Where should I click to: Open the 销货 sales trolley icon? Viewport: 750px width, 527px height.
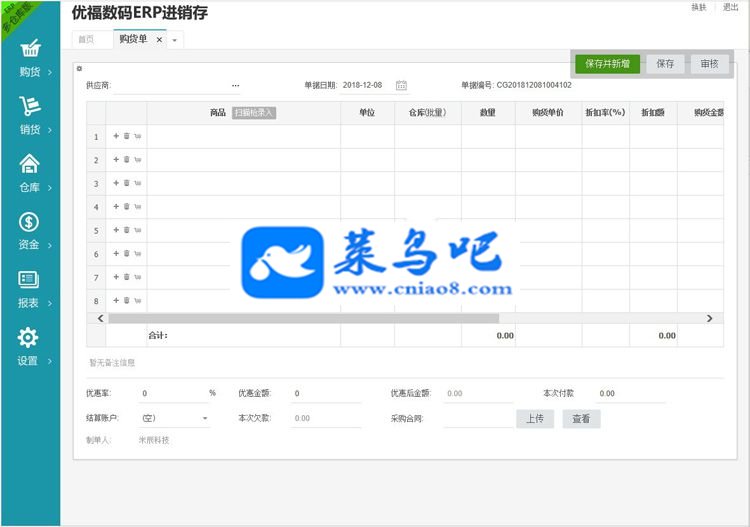[x=30, y=106]
